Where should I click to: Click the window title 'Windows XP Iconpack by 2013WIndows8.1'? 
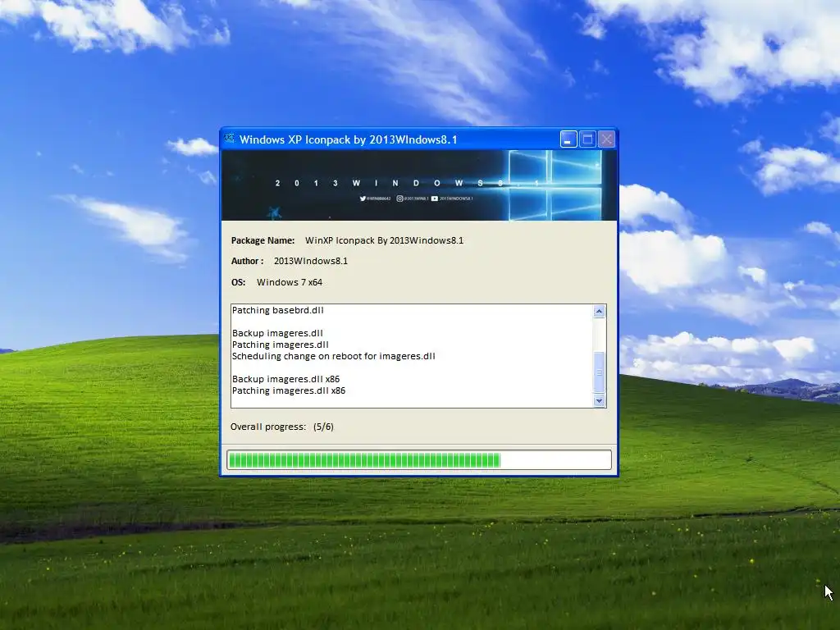tap(348, 139)
